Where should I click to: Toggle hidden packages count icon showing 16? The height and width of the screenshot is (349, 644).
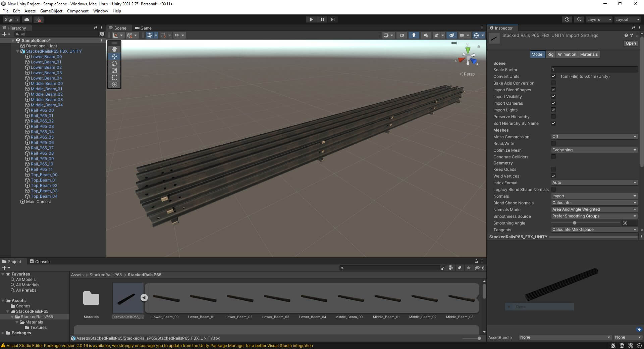tap(480, 268)
